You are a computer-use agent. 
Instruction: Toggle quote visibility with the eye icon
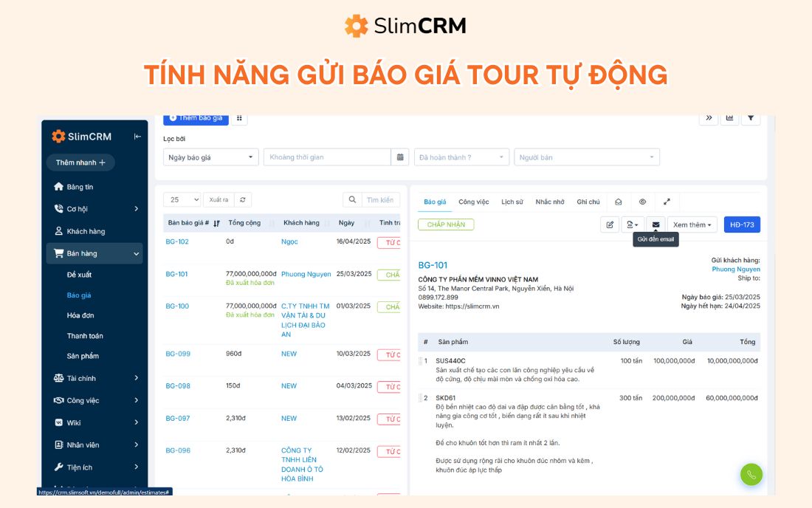tap(642, 201)
